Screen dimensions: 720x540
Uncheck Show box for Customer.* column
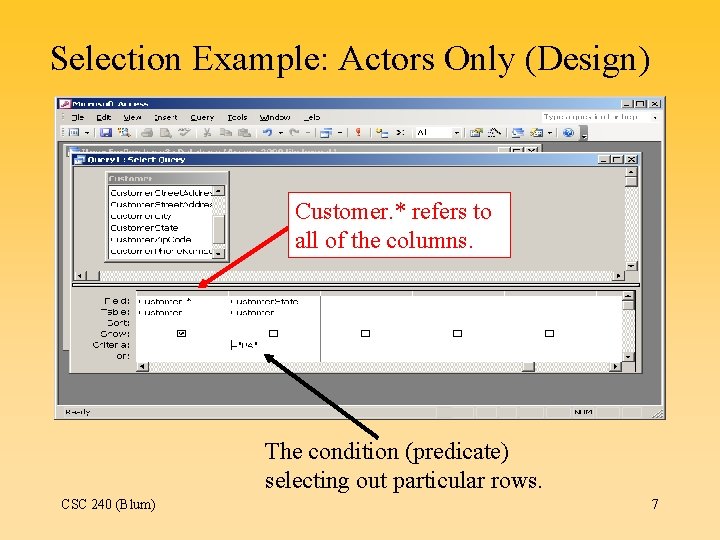181,333
